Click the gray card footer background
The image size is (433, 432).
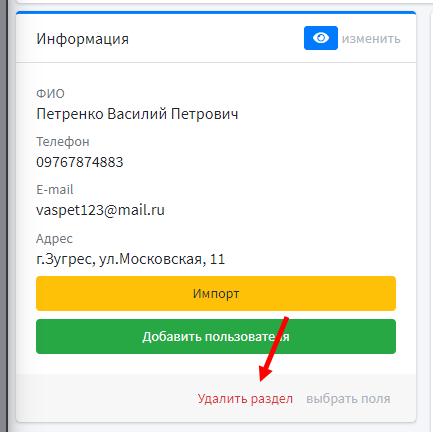click(107, 398)
